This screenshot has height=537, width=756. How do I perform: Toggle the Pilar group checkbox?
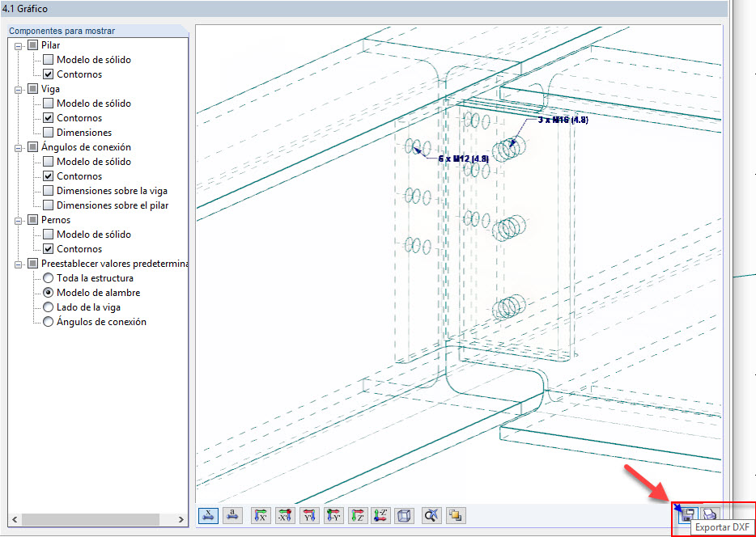pos(33,46)
